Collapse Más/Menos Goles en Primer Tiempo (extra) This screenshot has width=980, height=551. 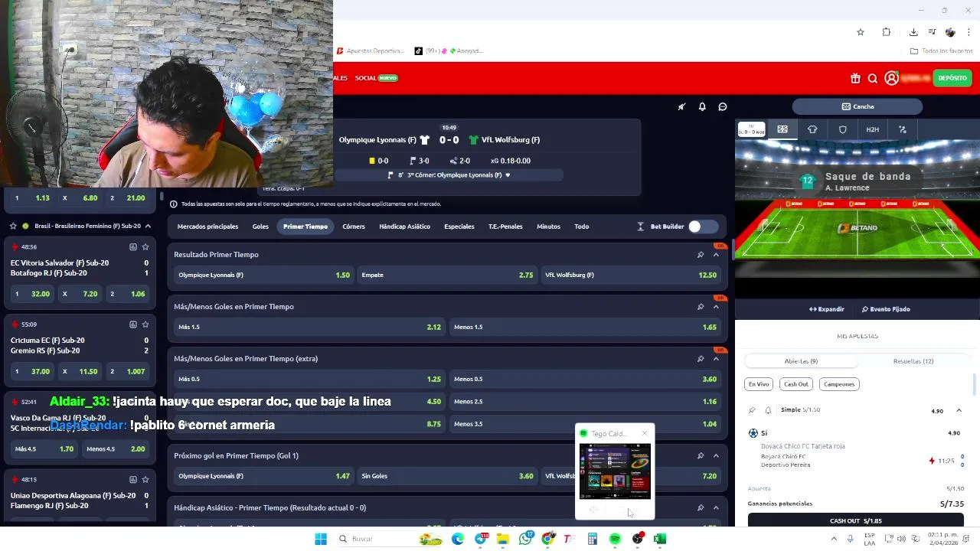(717, 359)
